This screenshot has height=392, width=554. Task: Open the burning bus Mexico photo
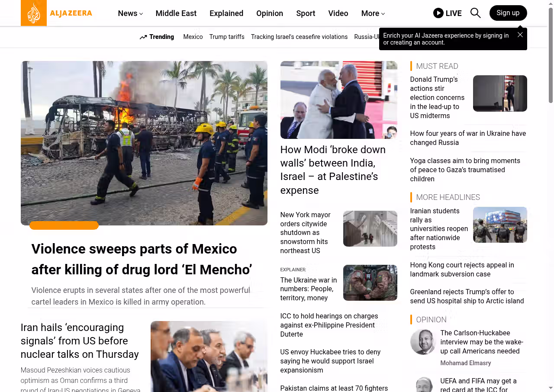coord(144,143)
